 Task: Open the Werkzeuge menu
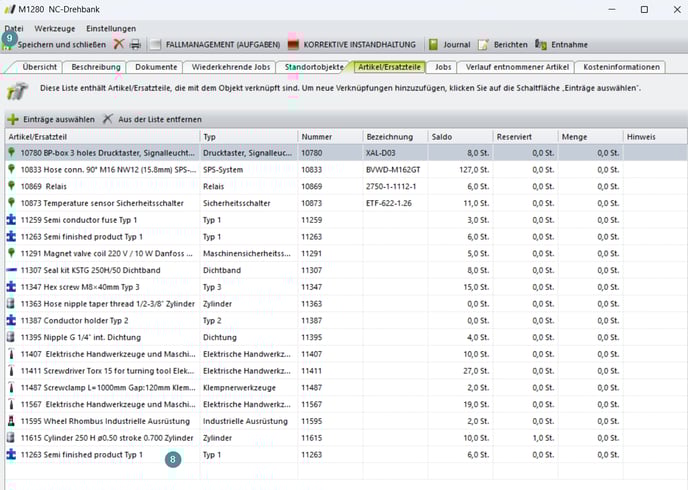pyautogui.click(x=54, y=29)
